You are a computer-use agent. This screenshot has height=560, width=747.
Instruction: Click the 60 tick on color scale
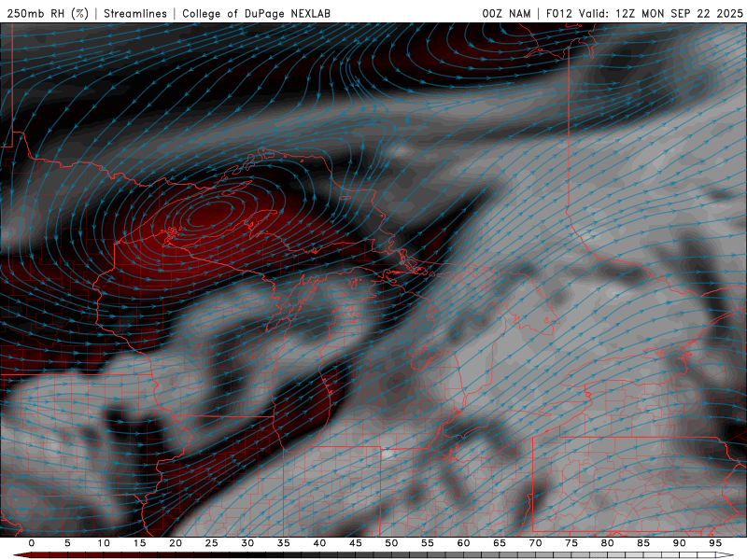click(x=463, y=543)
